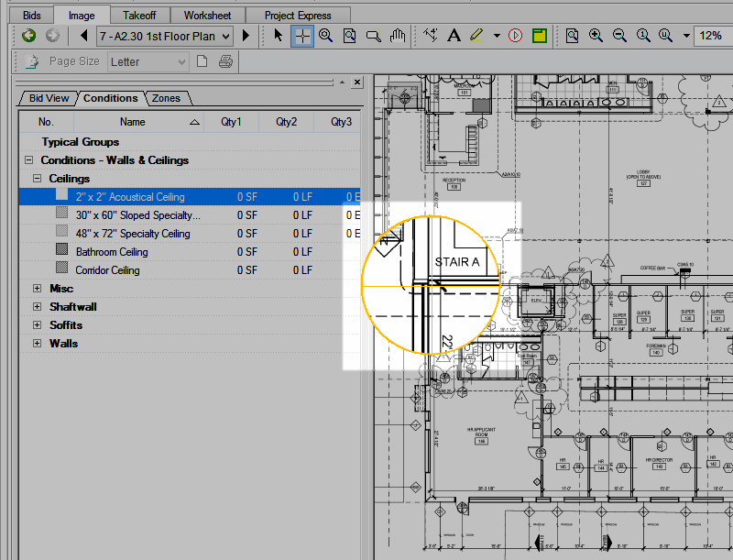Select 48" x 72" Specialty Ceiling condition
733x560 pixels.
(190, 233)
